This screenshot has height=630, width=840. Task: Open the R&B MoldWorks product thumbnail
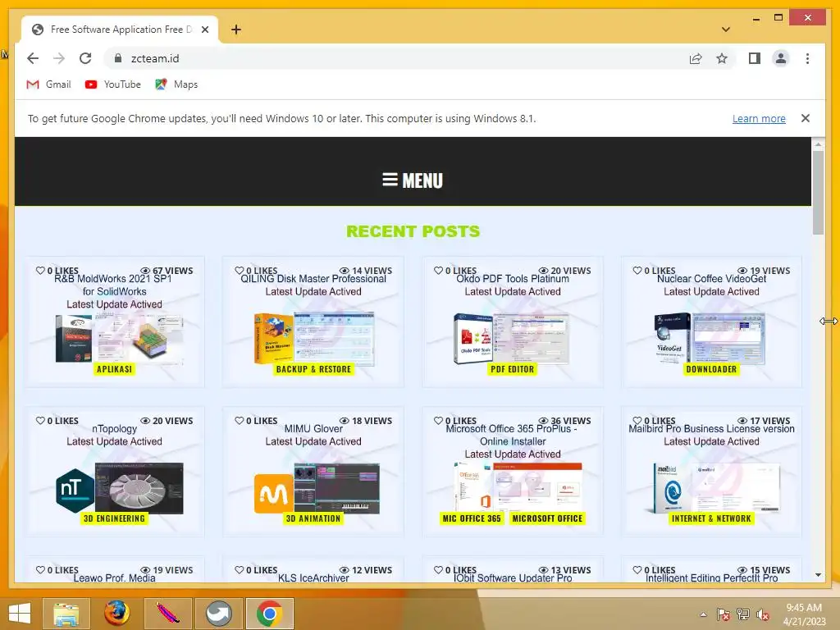pyautogui.click(x=119, y=338)
